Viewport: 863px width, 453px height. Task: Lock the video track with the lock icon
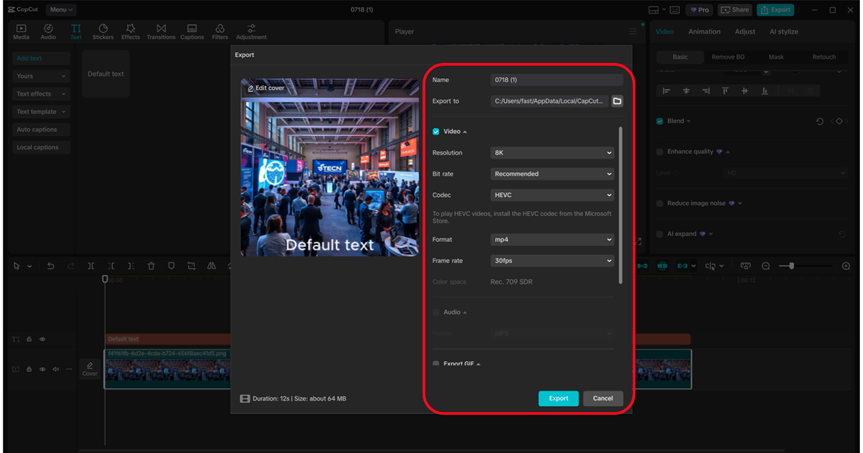(x=29, y=369)
